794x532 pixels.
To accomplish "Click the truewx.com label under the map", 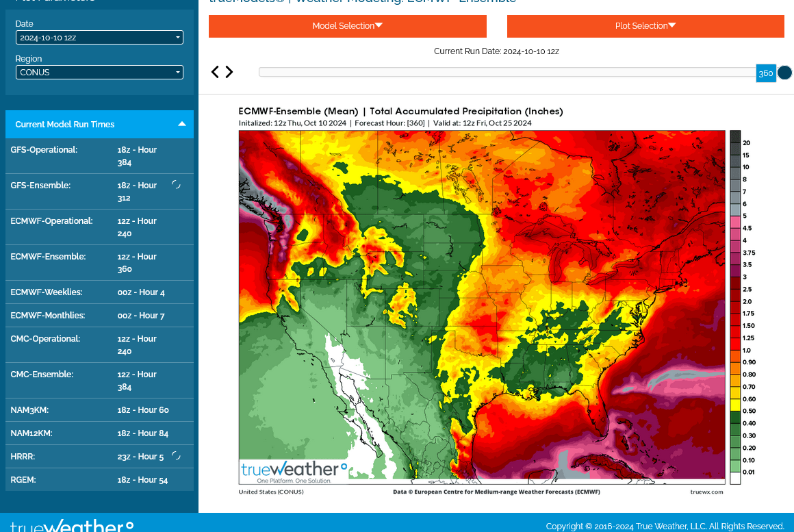I will click(x=706, y=492).
